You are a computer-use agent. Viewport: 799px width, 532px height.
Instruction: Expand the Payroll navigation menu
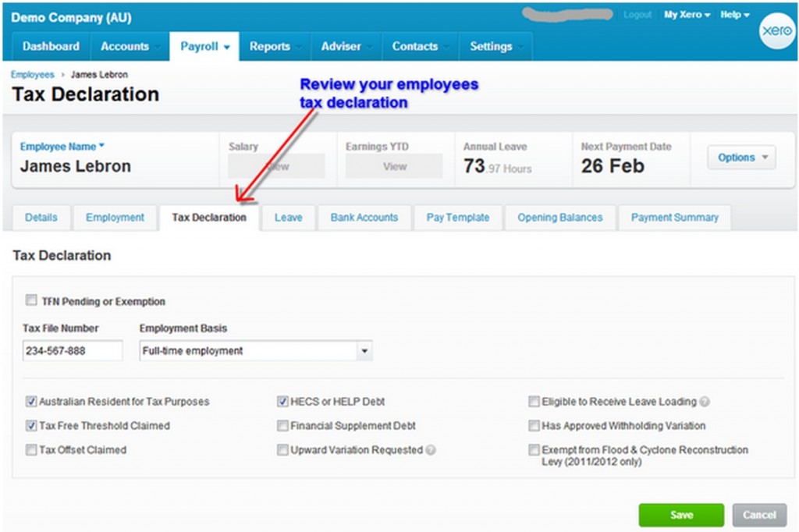point(204,47)
